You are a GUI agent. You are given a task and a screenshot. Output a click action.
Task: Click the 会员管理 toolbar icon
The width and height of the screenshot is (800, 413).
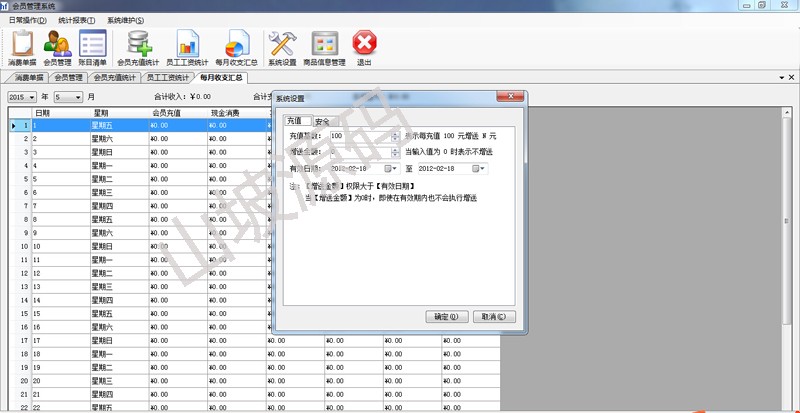(x=57, y=46)
